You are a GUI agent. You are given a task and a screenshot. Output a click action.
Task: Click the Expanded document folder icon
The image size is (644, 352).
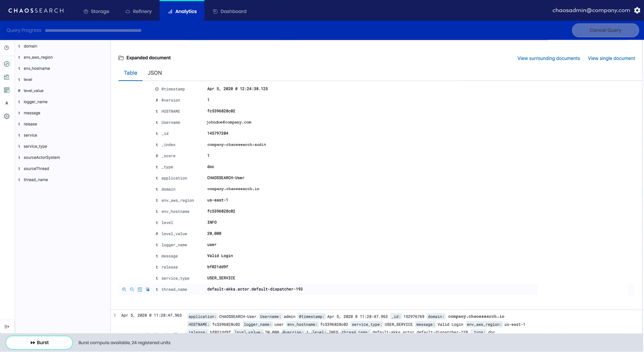121,58
